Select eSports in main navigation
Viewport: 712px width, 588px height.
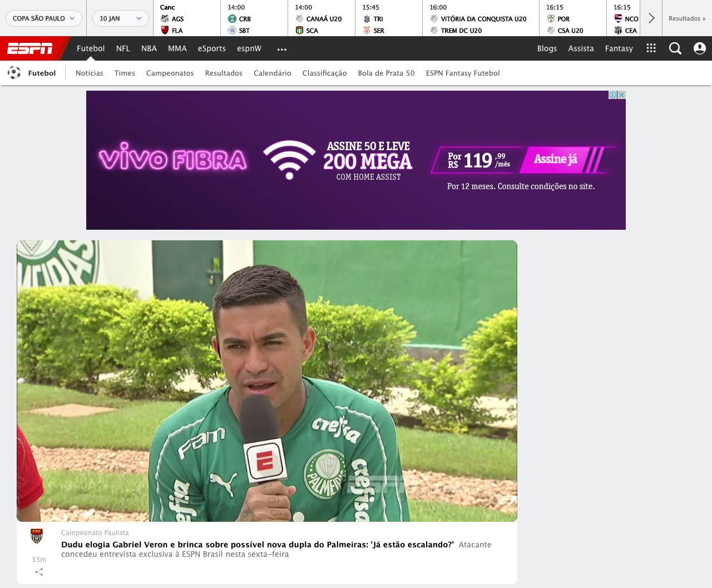click(212, 48)
